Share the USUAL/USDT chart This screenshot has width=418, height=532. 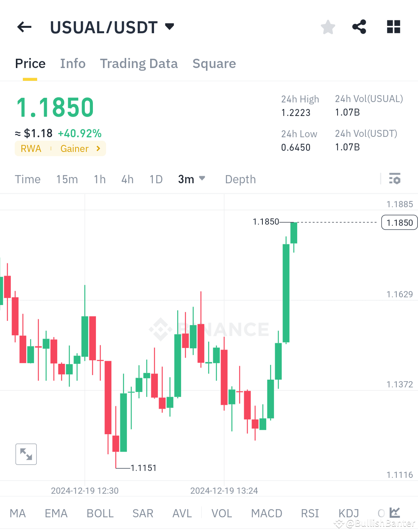(x=359, y=27)
